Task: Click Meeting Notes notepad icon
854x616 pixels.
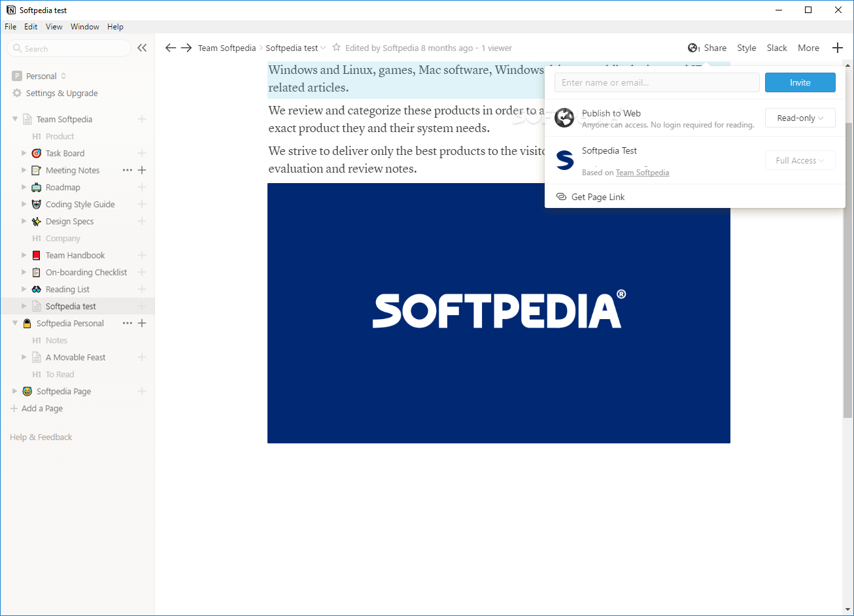Action: tap(37, 170)
